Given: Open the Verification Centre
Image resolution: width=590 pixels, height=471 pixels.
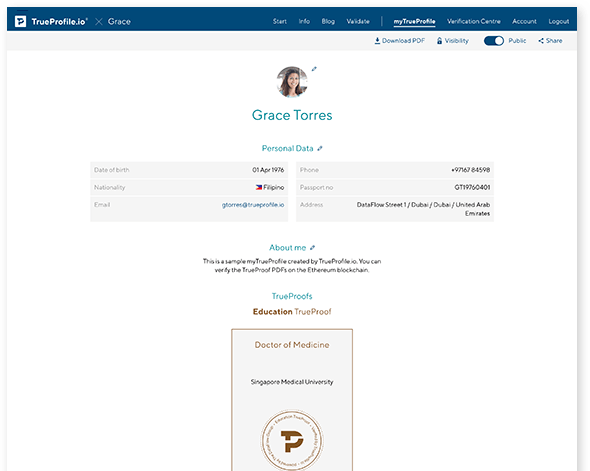Looking at the screenshot, I should point(474,21).
